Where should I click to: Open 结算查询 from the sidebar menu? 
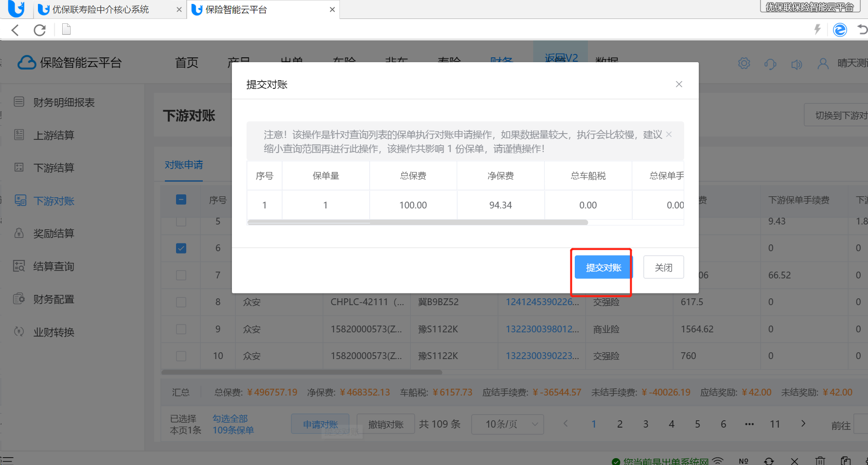(x=53, y=266)
